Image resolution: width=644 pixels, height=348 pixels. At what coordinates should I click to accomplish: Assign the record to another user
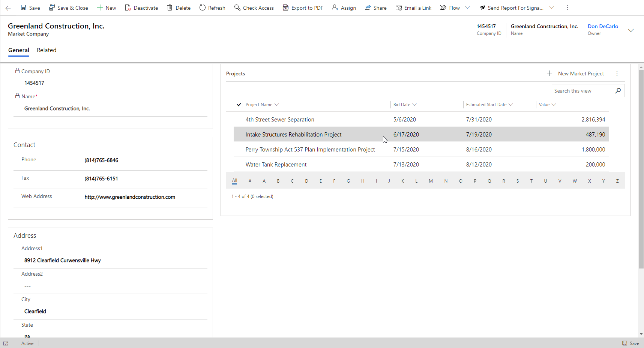344,8
